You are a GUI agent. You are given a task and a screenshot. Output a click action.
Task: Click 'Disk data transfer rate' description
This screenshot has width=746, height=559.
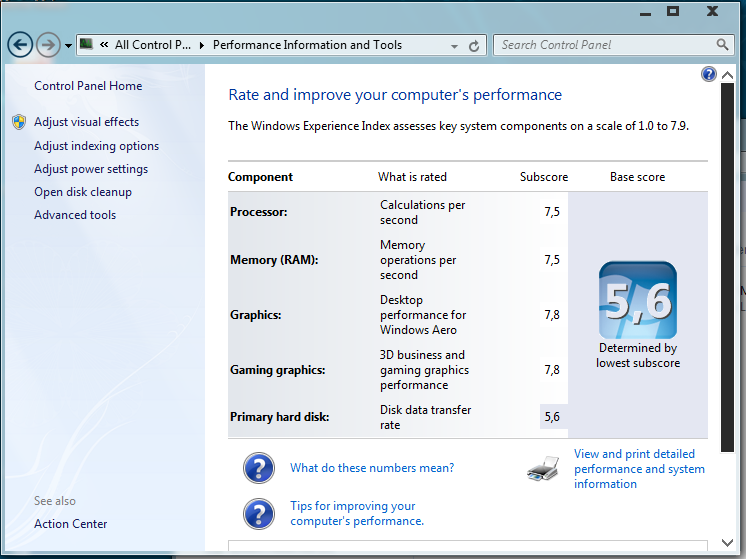(x=425, y=417)
